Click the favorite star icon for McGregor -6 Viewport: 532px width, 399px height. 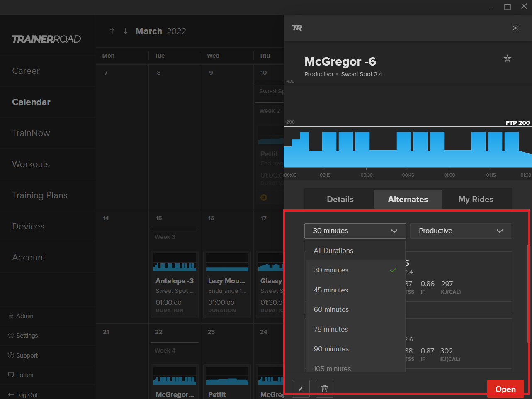click(x=507, y=58)
